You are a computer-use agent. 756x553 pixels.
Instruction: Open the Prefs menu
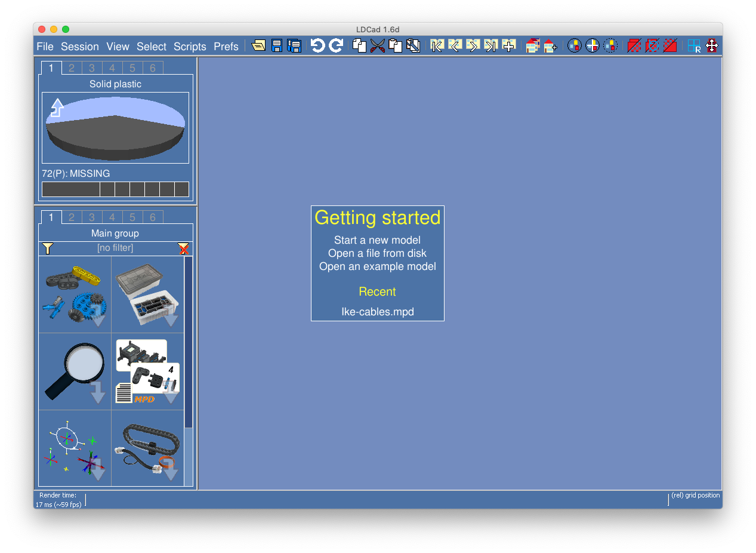226,47
